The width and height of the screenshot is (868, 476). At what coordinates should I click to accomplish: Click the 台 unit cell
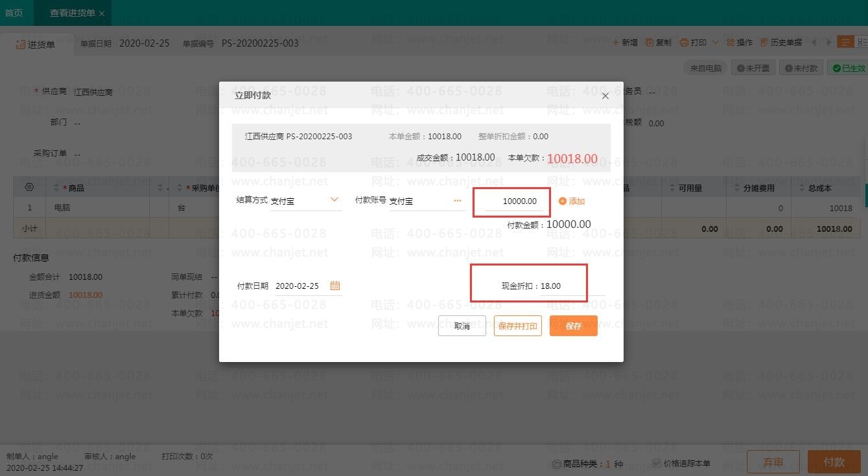[194, 208]
